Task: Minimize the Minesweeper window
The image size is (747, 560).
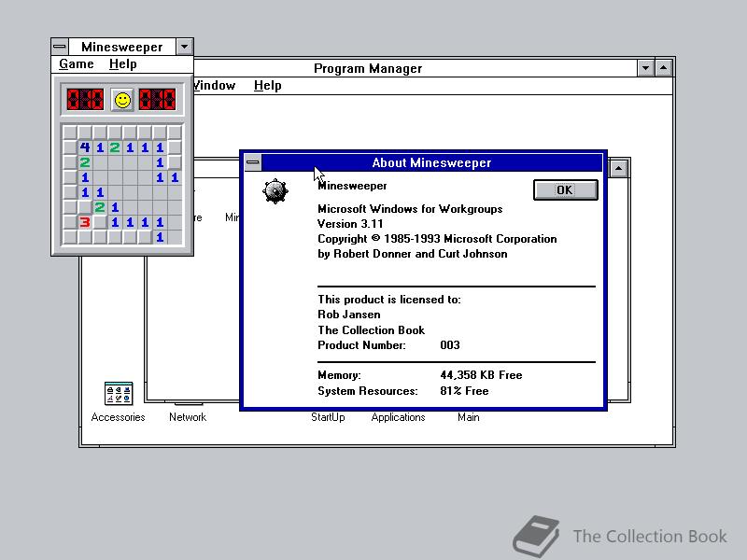Action: tap(184, 47)
